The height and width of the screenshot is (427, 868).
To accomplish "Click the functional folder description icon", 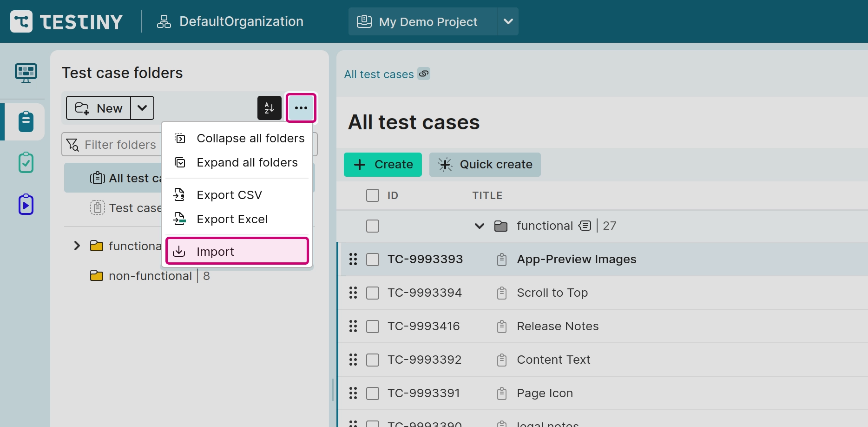I will tap(585, 226).
